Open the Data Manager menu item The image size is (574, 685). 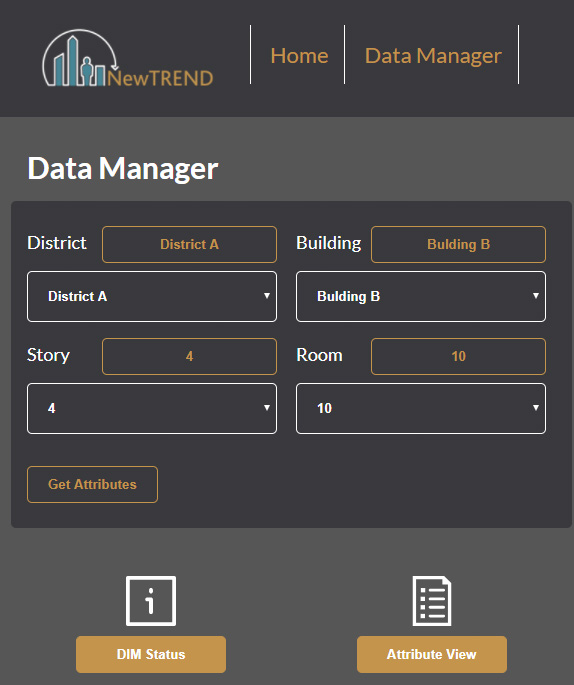(x=433, y=56)
